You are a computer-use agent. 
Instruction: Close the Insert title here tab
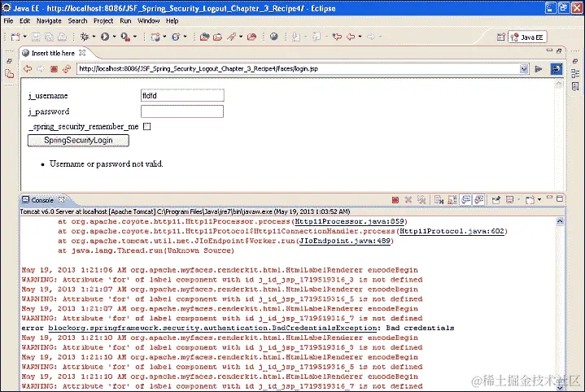coord(82,53)
